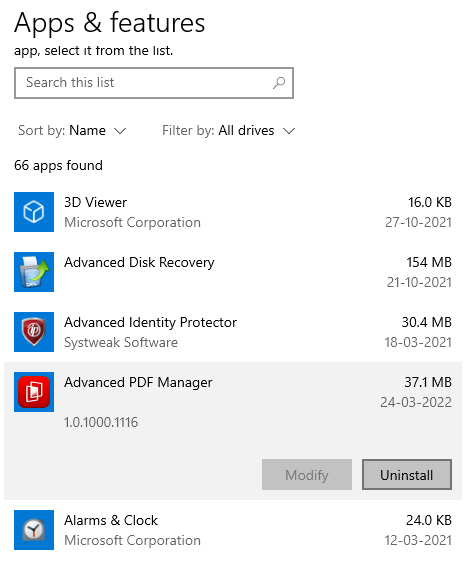Viewport: 467px width, 563px height.
Task: Click the Alarms & Clock icon
Action: [x=34, y=530]
